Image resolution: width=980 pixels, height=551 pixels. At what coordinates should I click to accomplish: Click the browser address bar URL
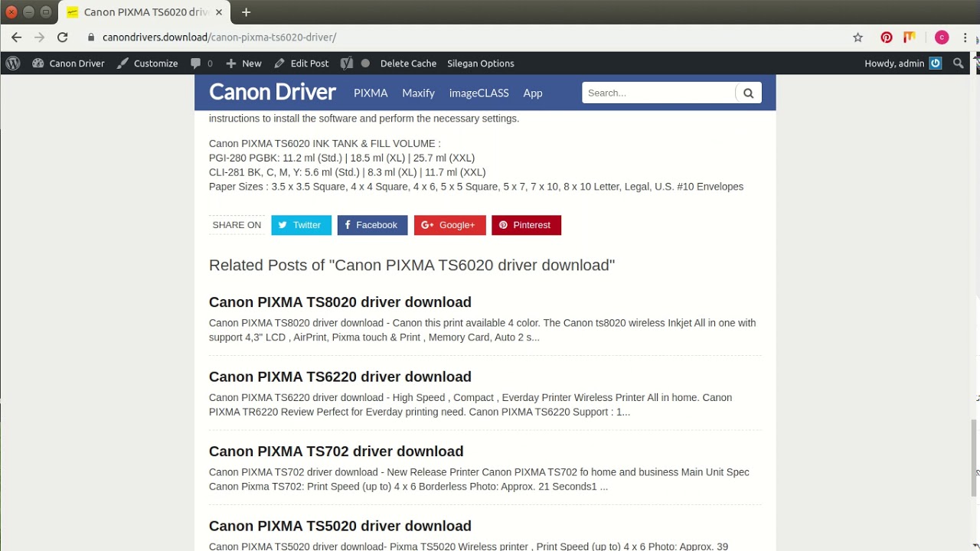pos(219,37)
